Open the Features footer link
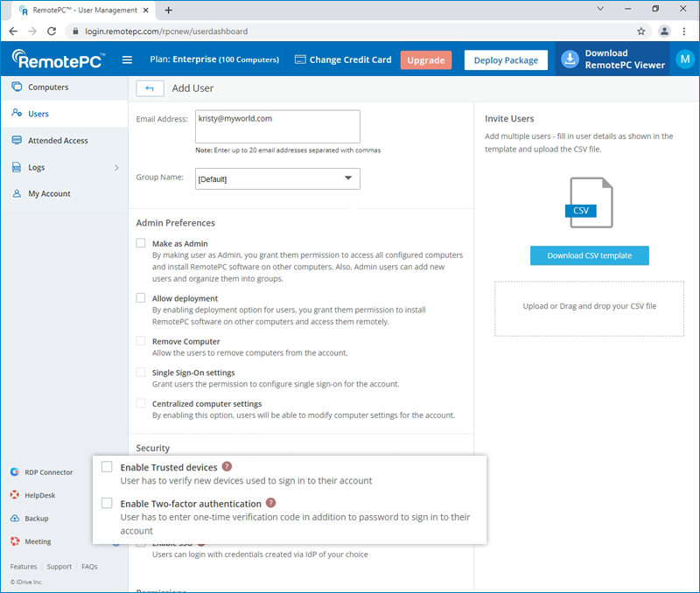 coord(24,566)
